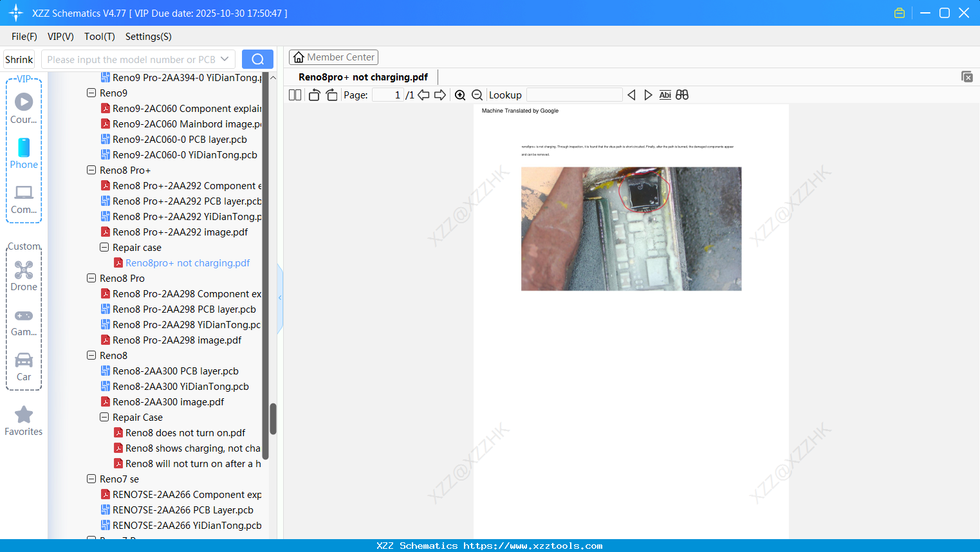980x552 pixels.
Task: Toggle whole-word match Abi icon
Action: click(x=665, y=95)
